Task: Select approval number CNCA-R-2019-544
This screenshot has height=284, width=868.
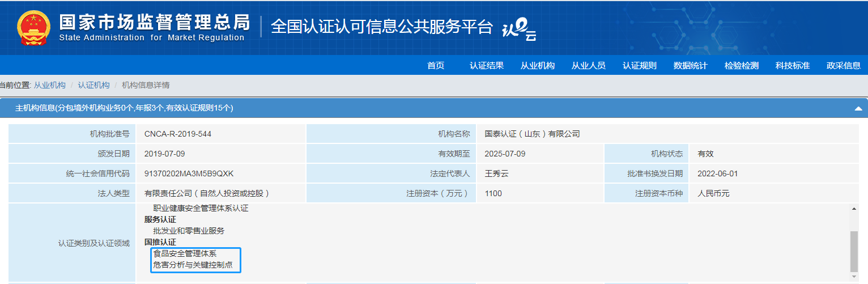Action: (x=178, y=134)
